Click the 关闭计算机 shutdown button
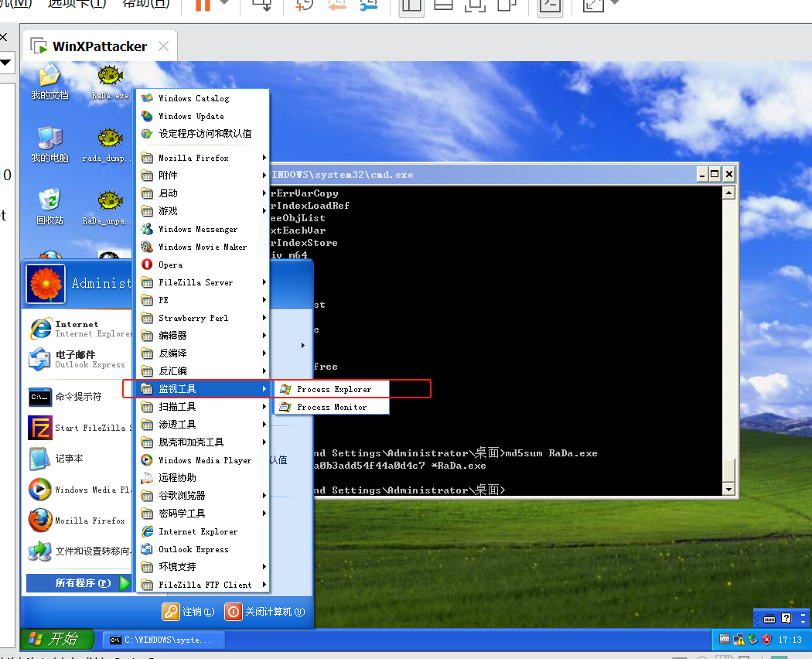812x659 pixels. pyautogui.click(x=265, y=612)
